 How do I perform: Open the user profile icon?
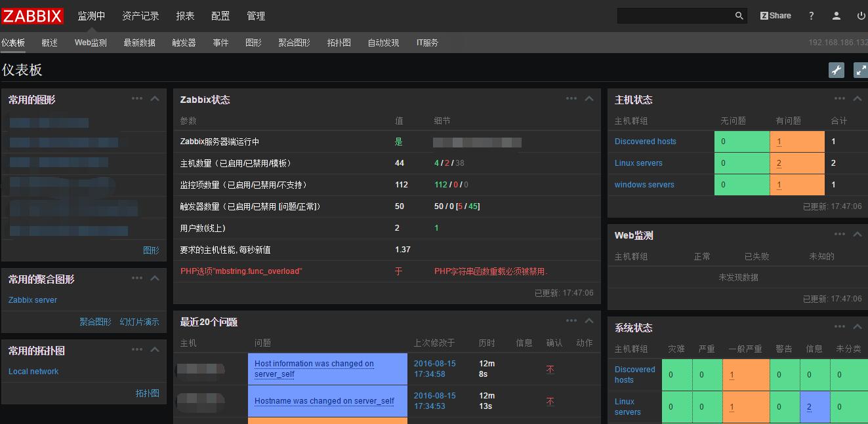point(837,16)
